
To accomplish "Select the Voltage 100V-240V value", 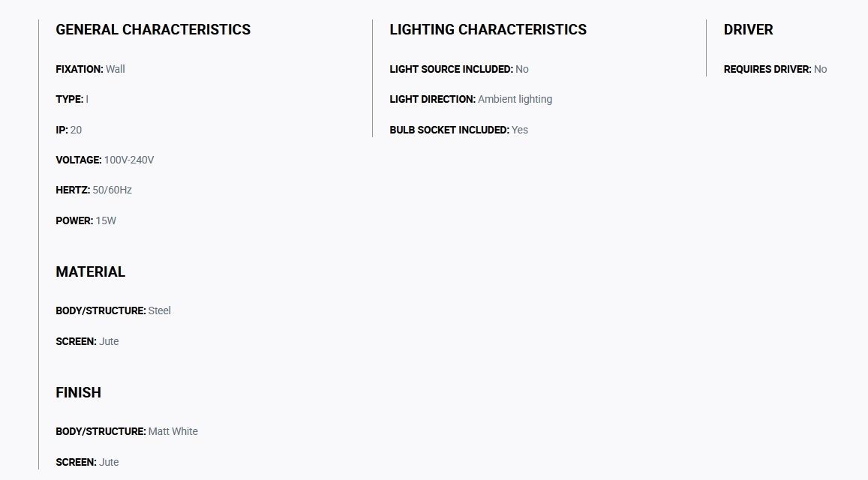I will 129,160.
